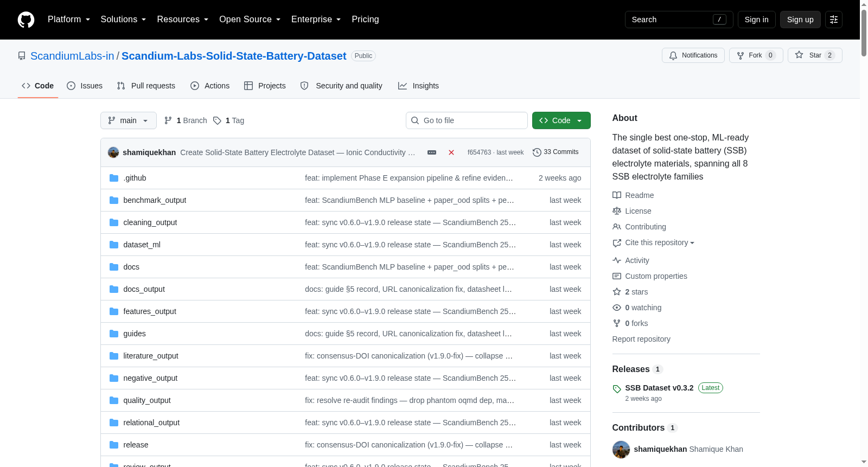Click the Go to file search field
The height and width of the screenshot is (467, 868).
(x=467, y=120)
